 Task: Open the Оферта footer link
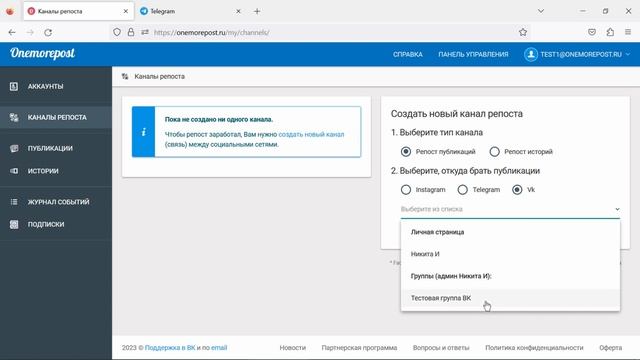pos(610,348)
